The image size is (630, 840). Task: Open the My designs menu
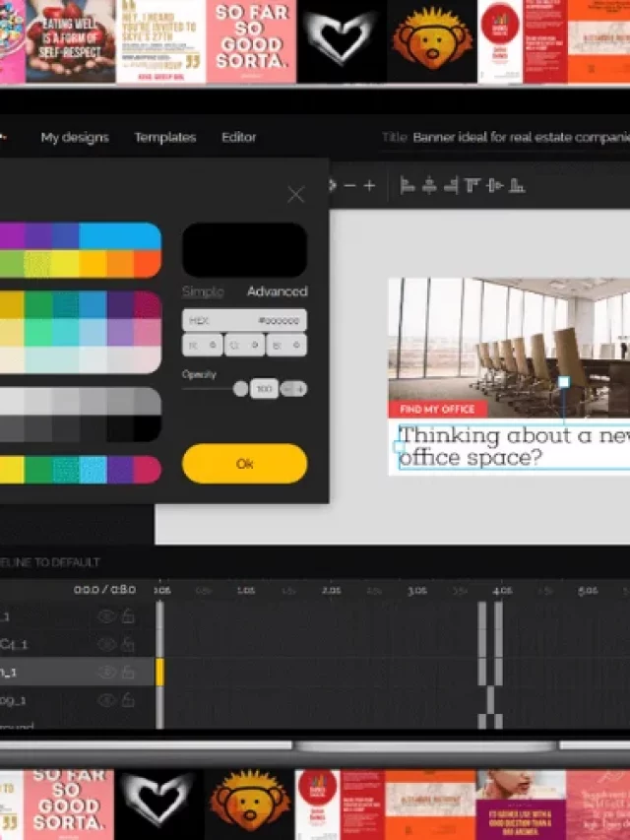click(75, 137)
